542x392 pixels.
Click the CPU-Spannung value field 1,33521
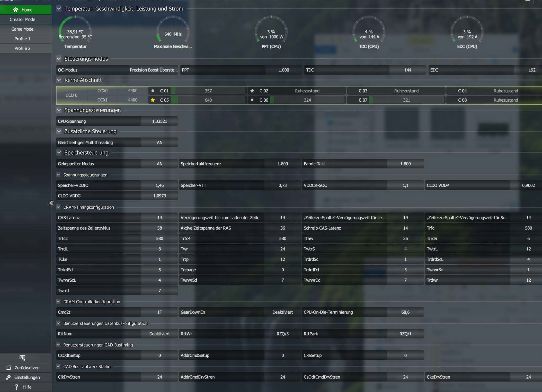click(x=159, y=121)
